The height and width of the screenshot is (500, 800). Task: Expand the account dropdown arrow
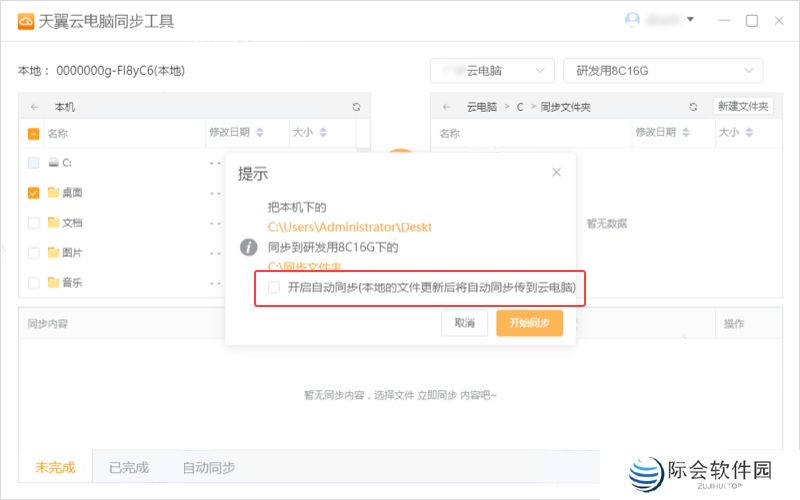coord(690,19)
